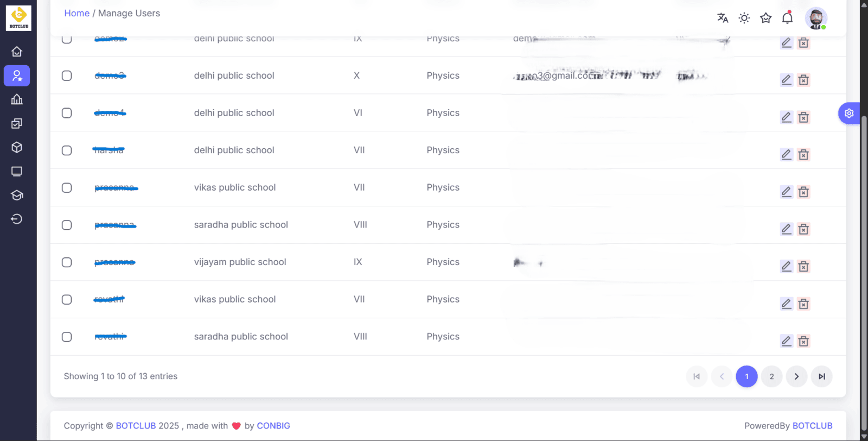Edit the delhi public school class IX row

[786, 42]
